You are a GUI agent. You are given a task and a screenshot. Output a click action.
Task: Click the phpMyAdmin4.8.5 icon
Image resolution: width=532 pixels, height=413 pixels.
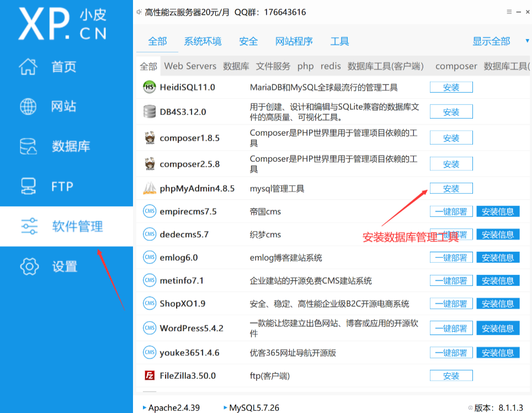point(150,188)
